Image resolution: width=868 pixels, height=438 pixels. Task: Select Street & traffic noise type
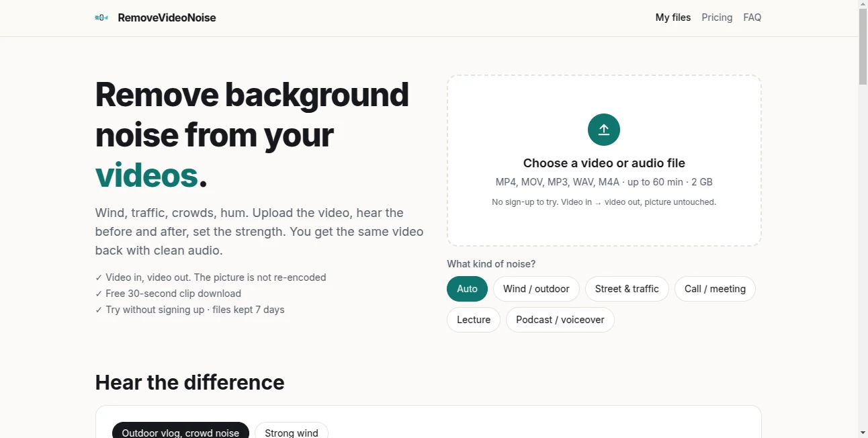click(x=627, y=289)
